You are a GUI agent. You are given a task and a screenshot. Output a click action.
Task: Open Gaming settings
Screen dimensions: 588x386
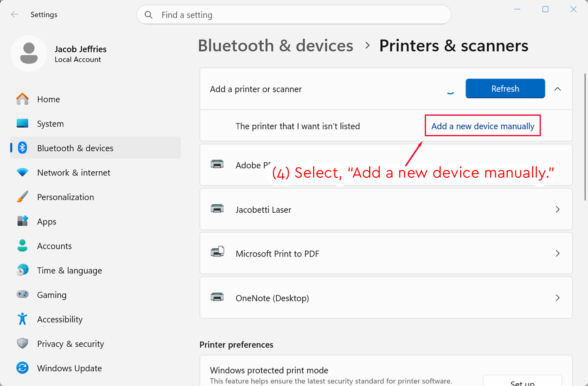[96, 295]
